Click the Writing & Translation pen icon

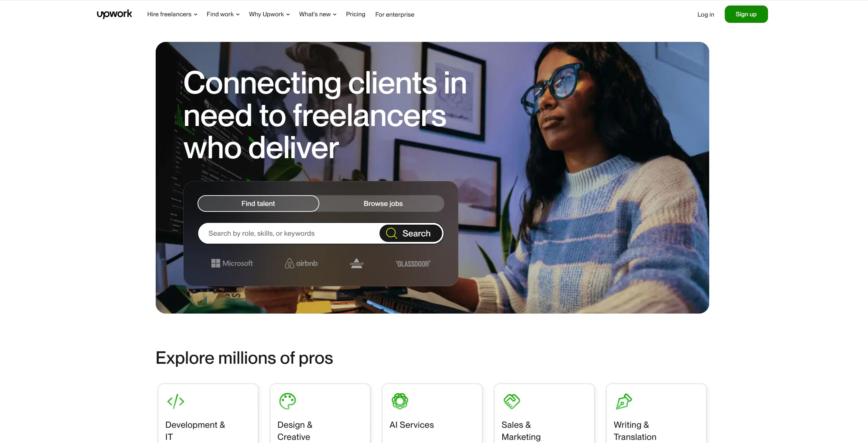[x=624, y=401]
